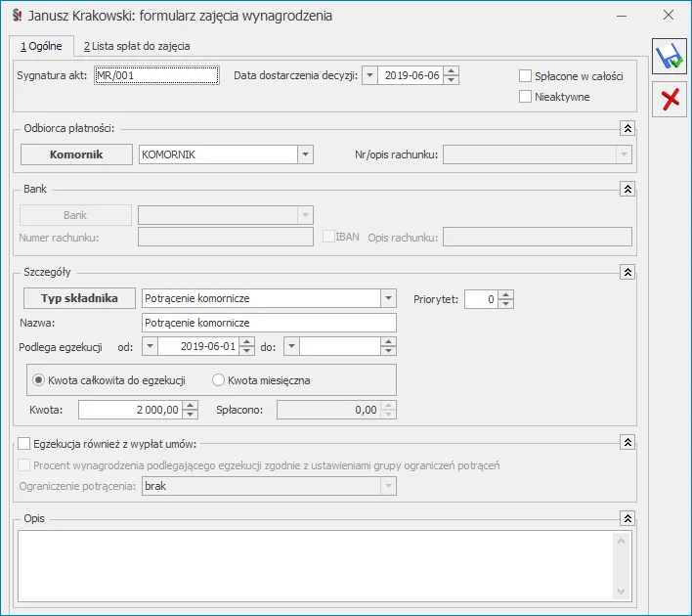Toggle the Nieaktywne checkbox
This screenshot has width=692, height=616.
[526, 97]
